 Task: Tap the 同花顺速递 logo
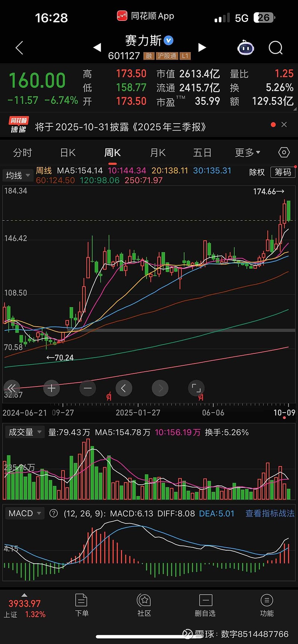click(x=19, y=125)
